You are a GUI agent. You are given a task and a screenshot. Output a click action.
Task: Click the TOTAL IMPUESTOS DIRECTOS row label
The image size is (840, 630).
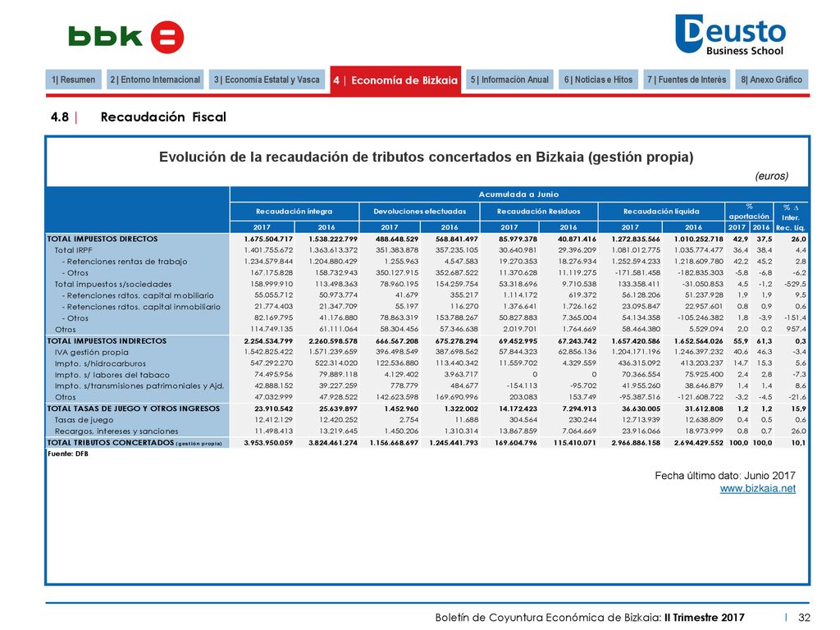[x=103, y=239]
